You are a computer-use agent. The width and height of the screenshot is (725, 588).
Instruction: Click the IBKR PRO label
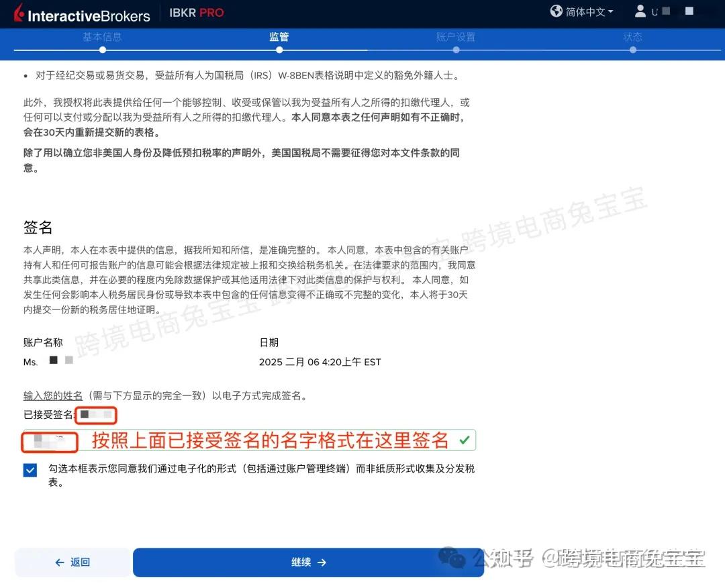click(196, 12)
